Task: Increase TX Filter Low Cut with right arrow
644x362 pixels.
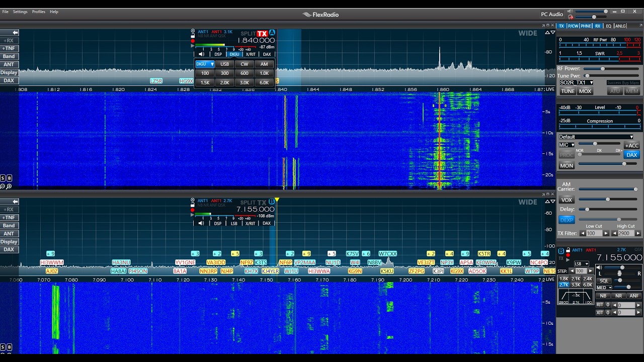Action: coord(606,233)
